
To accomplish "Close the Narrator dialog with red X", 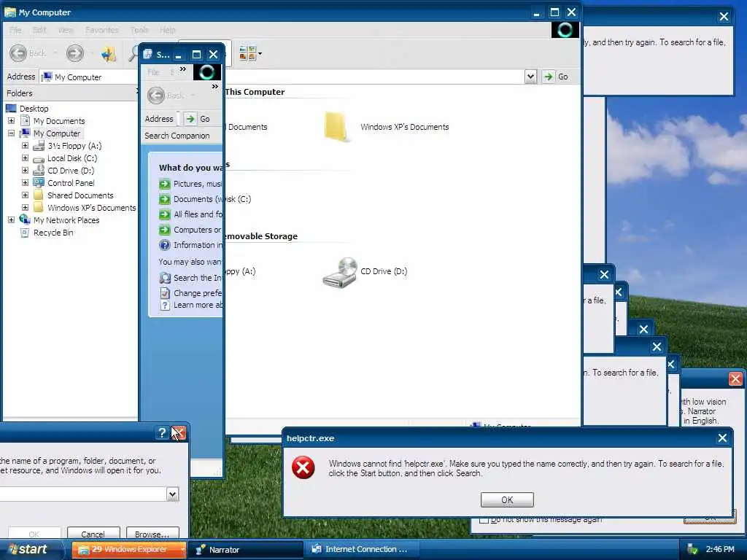I will (x=735, y=379).
